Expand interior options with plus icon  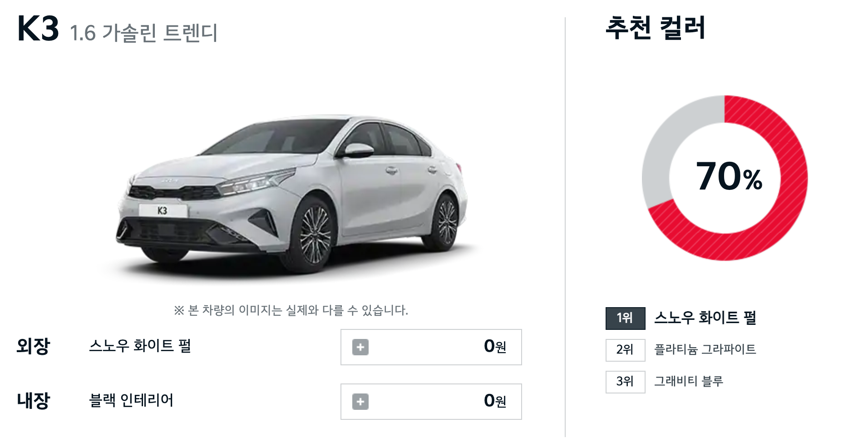coord(360,402)
